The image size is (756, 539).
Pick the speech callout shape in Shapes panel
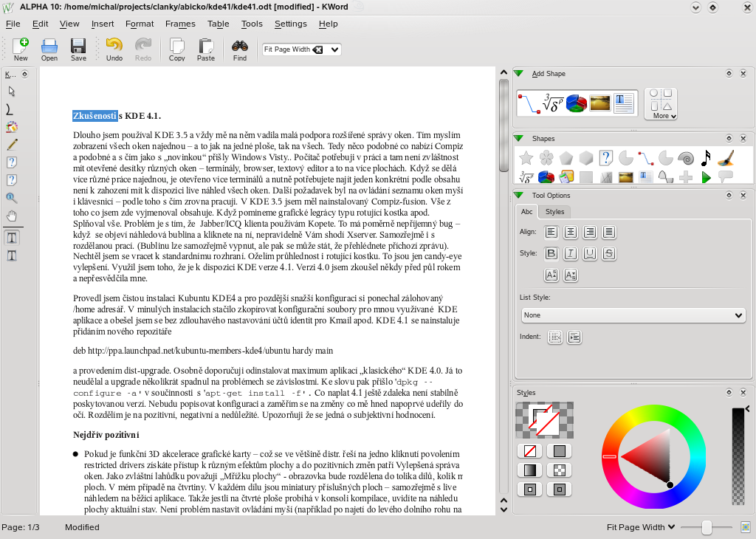pyautogui.click(x=726, y=177)
